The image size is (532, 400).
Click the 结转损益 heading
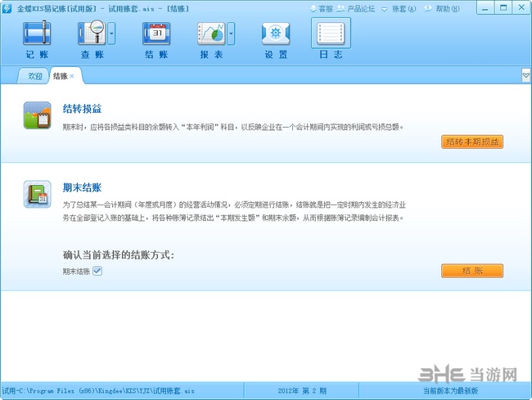click(x=82, y=109)
